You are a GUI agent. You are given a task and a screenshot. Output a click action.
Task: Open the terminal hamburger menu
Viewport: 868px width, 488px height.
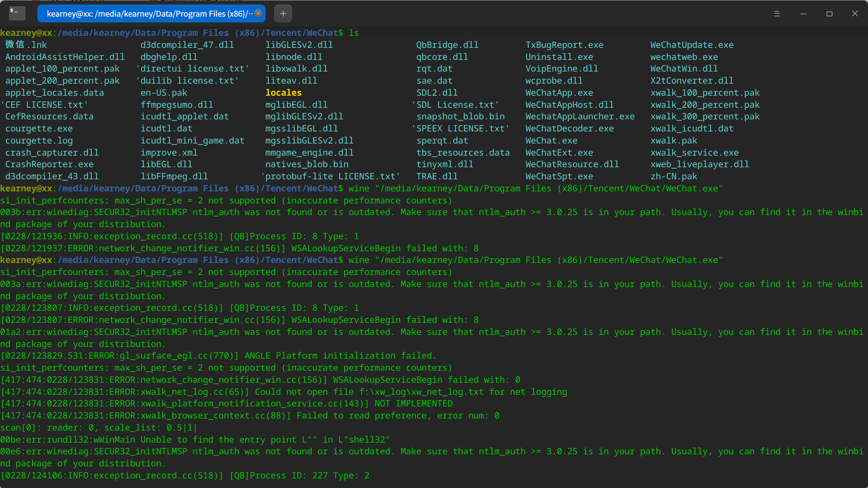[x=777, y=13]
